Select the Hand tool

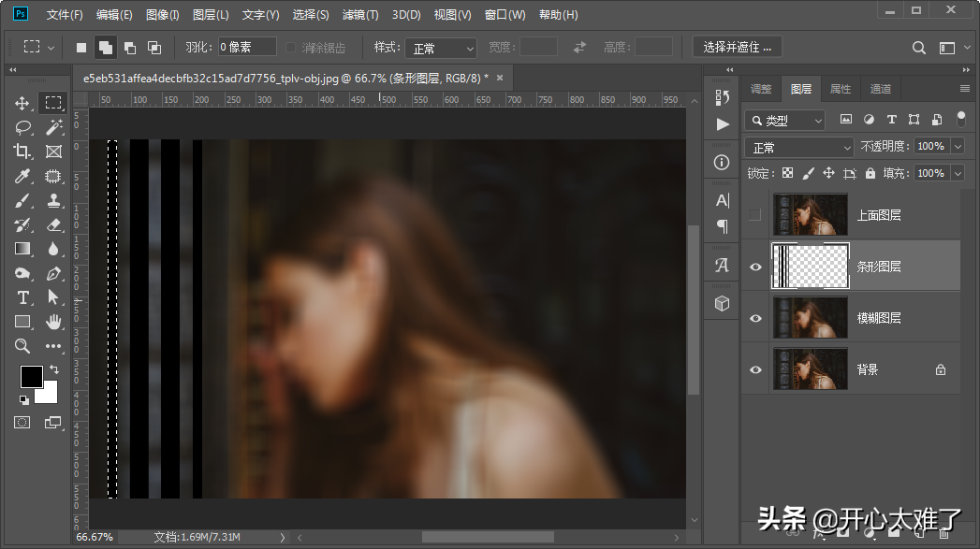pyautogui.click(x=53, y=322)
